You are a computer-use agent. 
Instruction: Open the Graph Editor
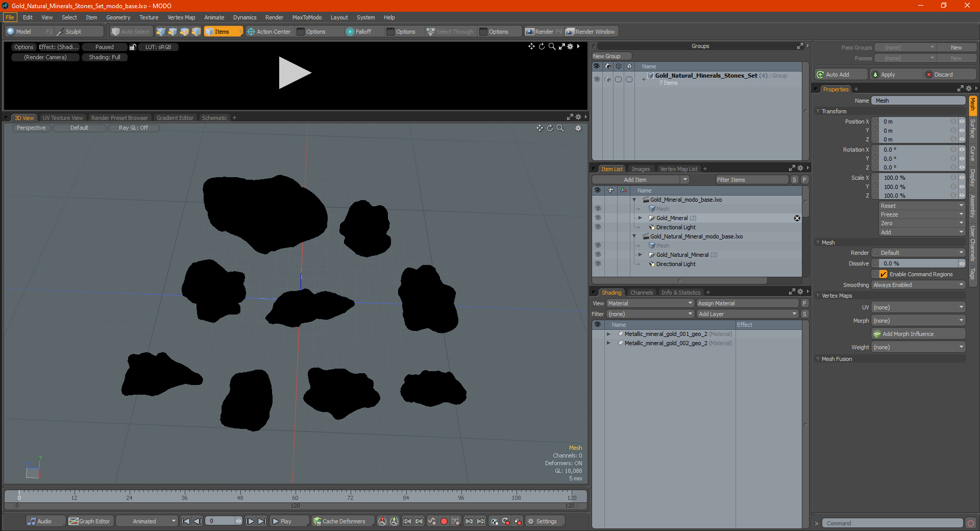pyautogui.click(x=90, y=521)
